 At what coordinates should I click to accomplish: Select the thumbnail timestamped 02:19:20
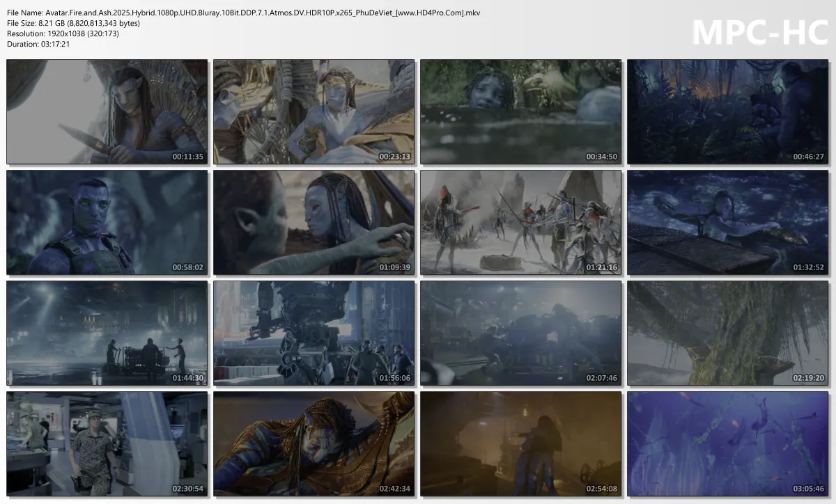pyautogui.click(x=727, y=333)
